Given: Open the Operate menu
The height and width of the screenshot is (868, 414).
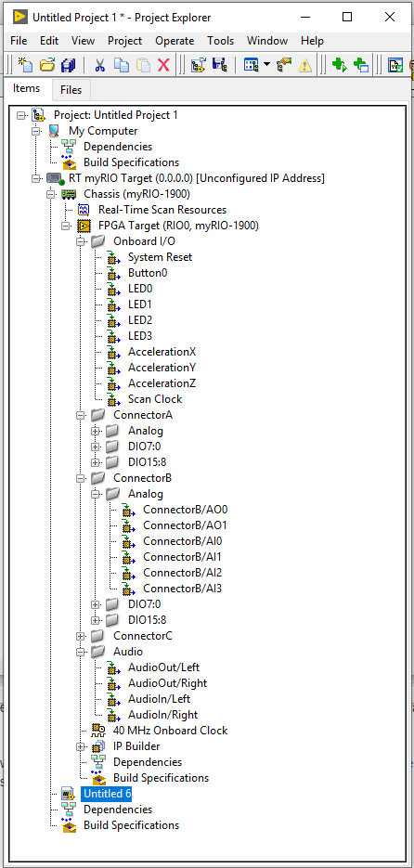Looking at the screenshot, I should pos(175,41).
